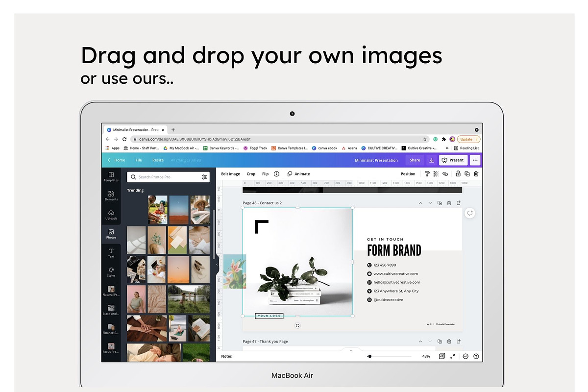Screen dimensions: 588x392
Task: Open the Position panel
Action: pos(408,174)
